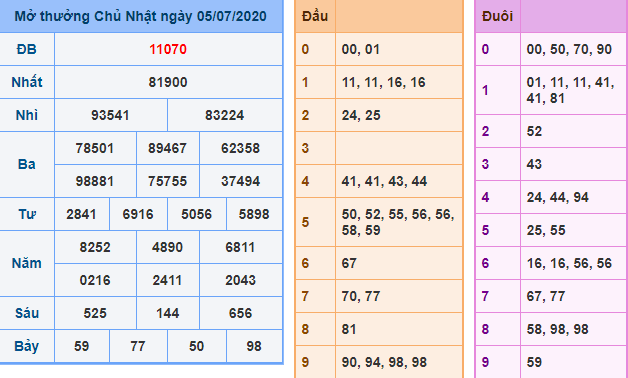
Task: Select the Sáu prize number 656
Action: click(x=240, y=313)
